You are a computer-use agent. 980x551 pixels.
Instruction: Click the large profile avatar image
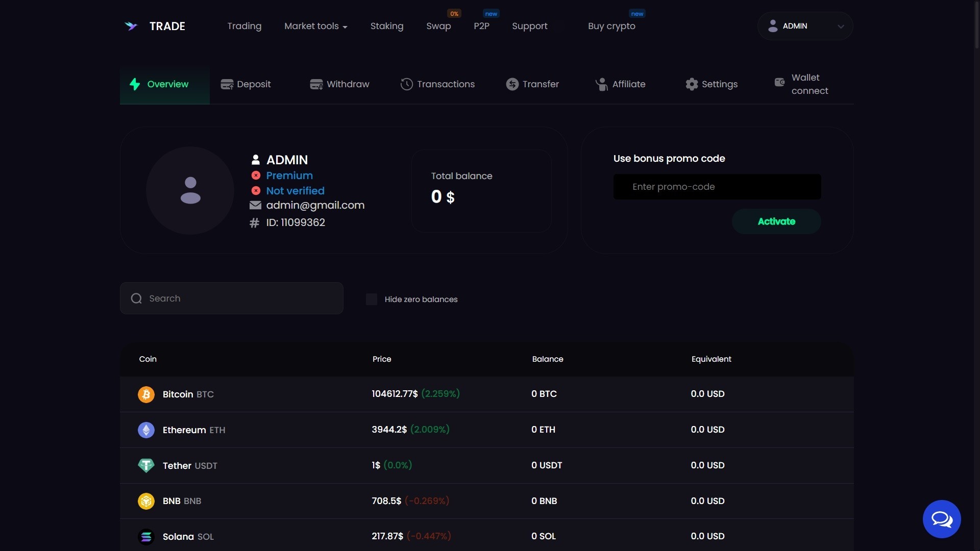190,190
